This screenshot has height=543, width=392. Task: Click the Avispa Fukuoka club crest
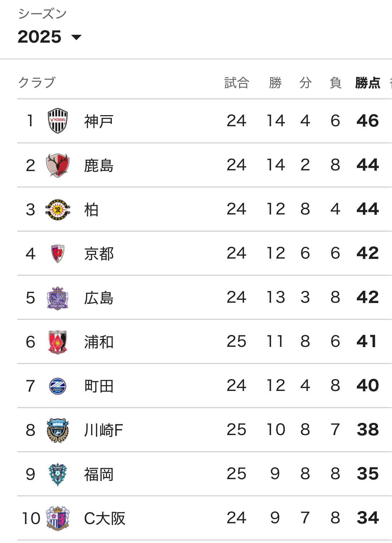click(x=57, y=474)
